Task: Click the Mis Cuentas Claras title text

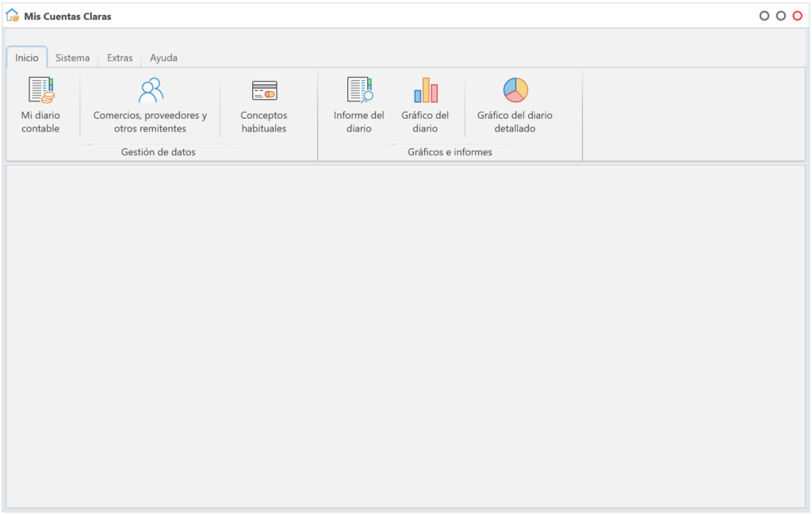Action: pyautogui.click(x=68, y=16)
